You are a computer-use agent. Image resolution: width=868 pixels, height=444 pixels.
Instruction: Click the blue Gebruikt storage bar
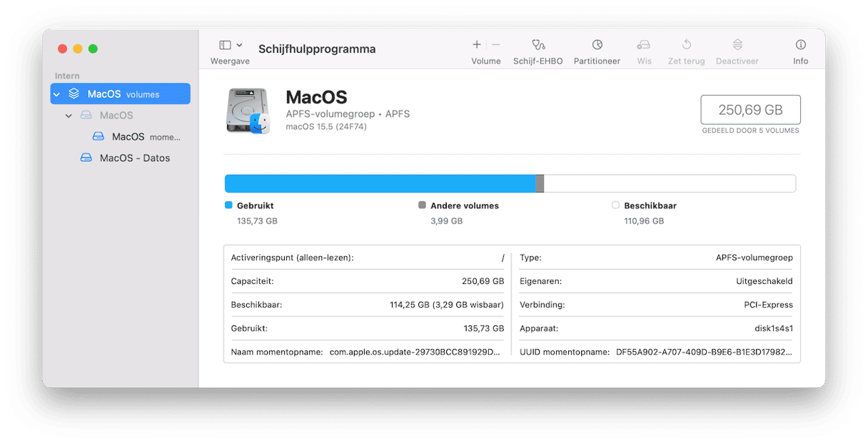[380, 183]
